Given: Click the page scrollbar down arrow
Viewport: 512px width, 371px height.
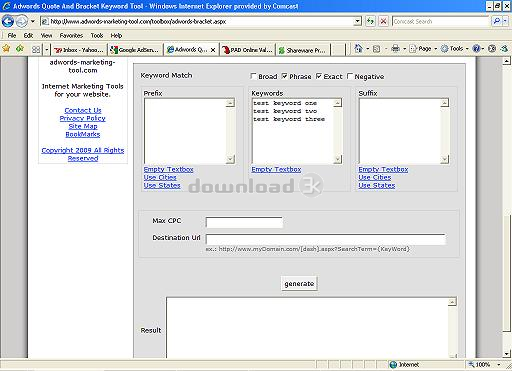Looking at the screenshot, I should [x=506, y=354].
